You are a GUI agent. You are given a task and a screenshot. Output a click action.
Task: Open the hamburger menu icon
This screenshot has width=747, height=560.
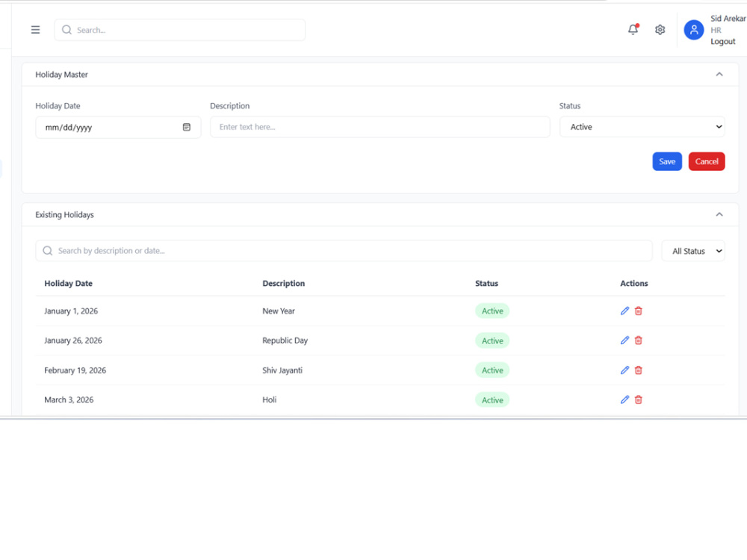[35, 30]
